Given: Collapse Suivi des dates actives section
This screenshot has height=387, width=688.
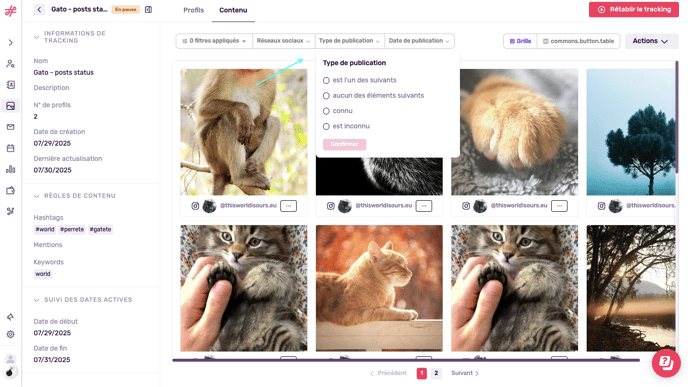Looking at the screenshot, I should coord(36,300).
